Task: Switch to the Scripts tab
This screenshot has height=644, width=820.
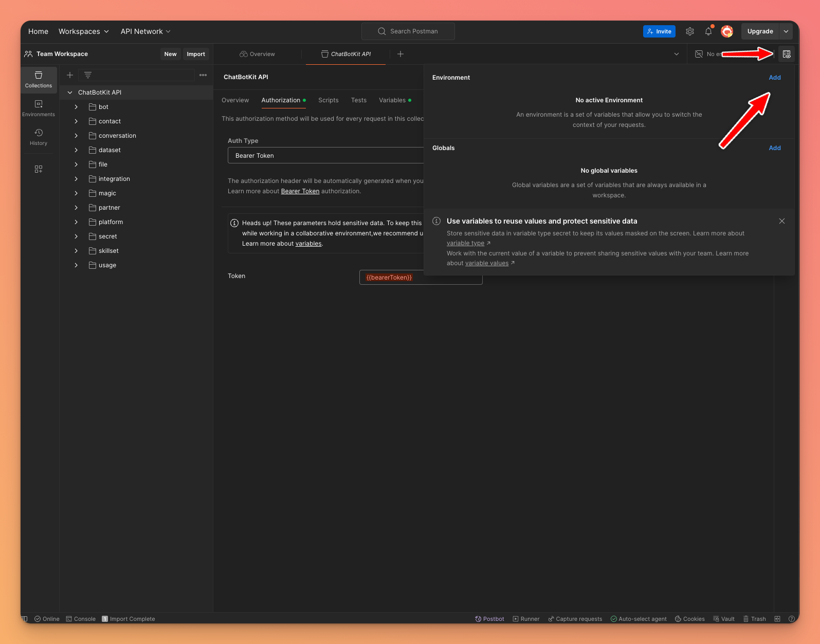Action: [x=328, y=100]
